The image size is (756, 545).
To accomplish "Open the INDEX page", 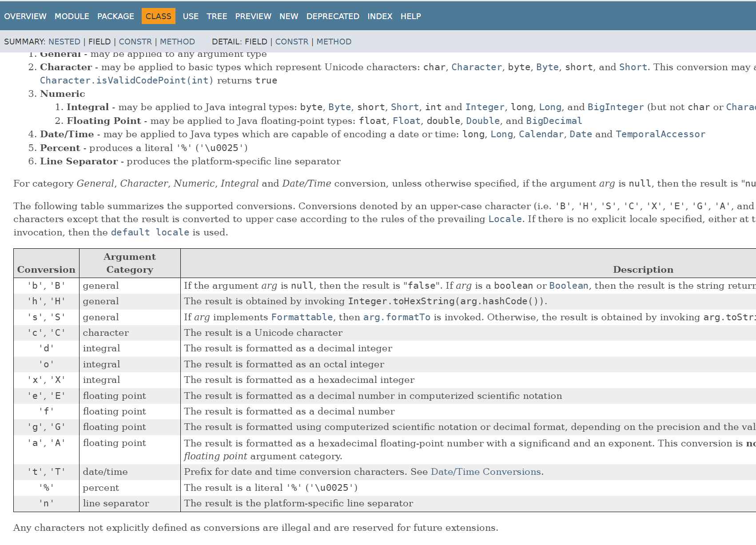I will pyautogui.click(x=380, y=16).
